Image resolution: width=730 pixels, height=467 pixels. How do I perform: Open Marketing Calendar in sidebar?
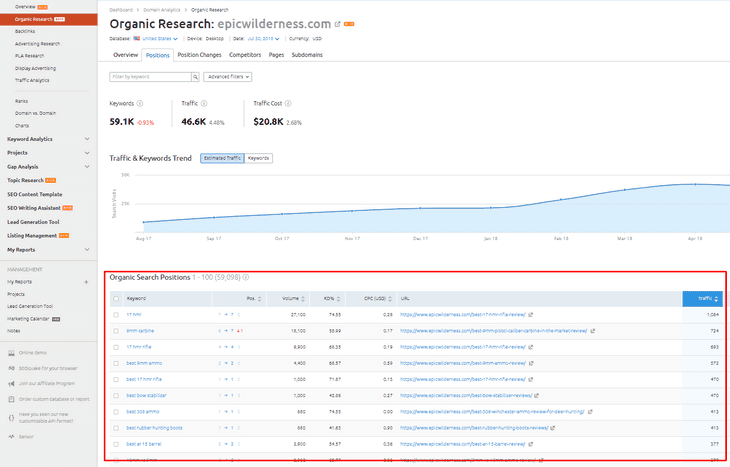click(x=28, y=319)
